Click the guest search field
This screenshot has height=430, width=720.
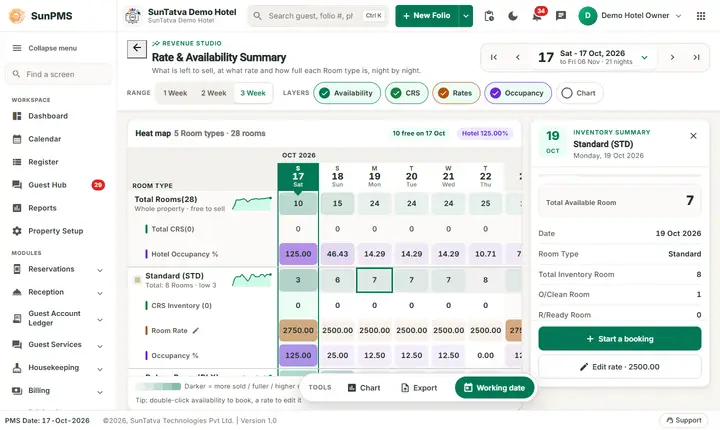click(x=318, y=16)
